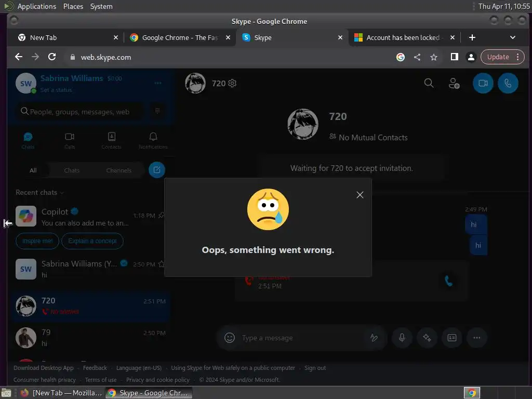Select the Chats filter
The image size is (532, 399).
tap(72, 170)
